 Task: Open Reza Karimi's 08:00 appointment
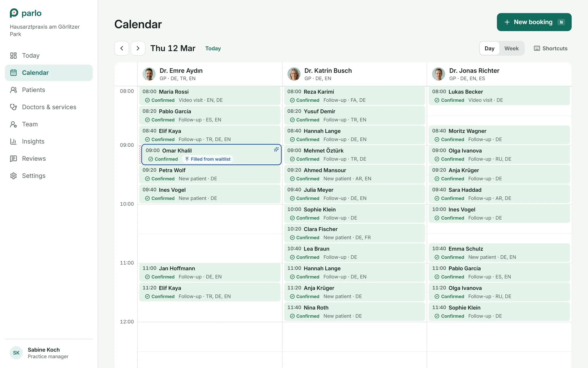(355, 96)
